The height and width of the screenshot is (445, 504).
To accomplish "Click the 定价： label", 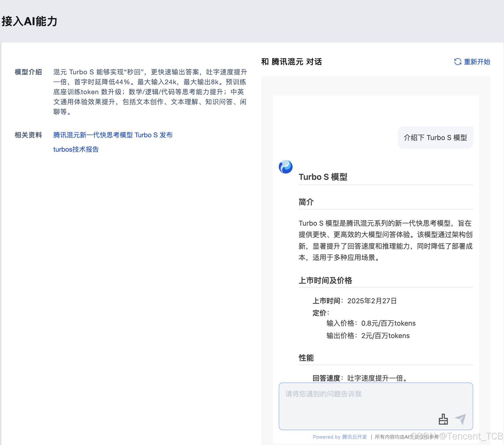I will [321, 313].
